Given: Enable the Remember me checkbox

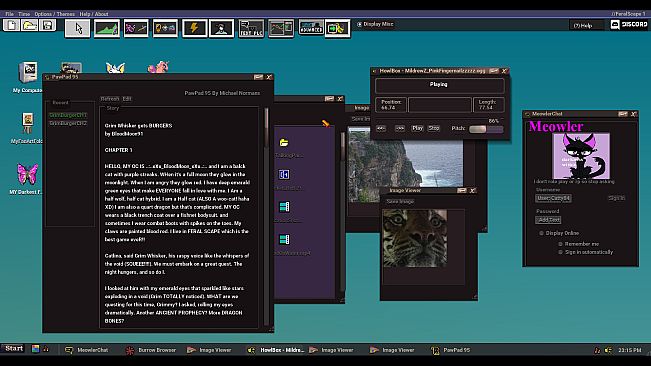Looking at the screenshot, I should pos(560,244).
